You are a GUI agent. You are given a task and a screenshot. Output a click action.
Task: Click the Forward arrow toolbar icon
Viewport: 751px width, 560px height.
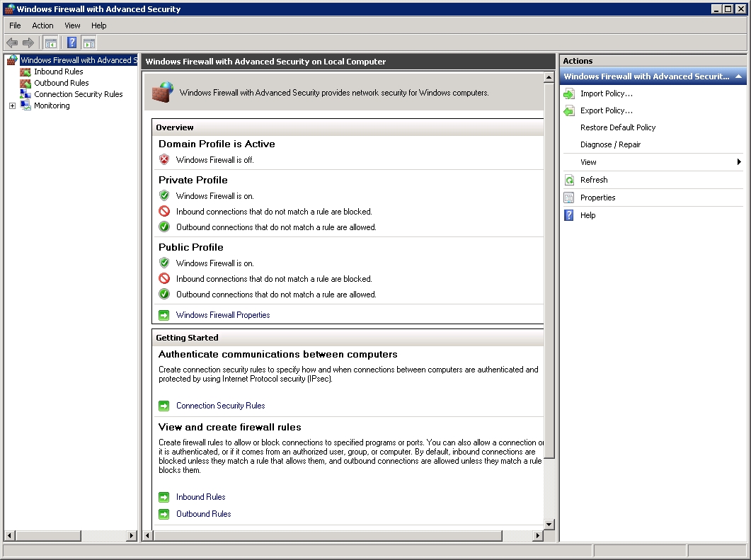(x=28, y=43)
